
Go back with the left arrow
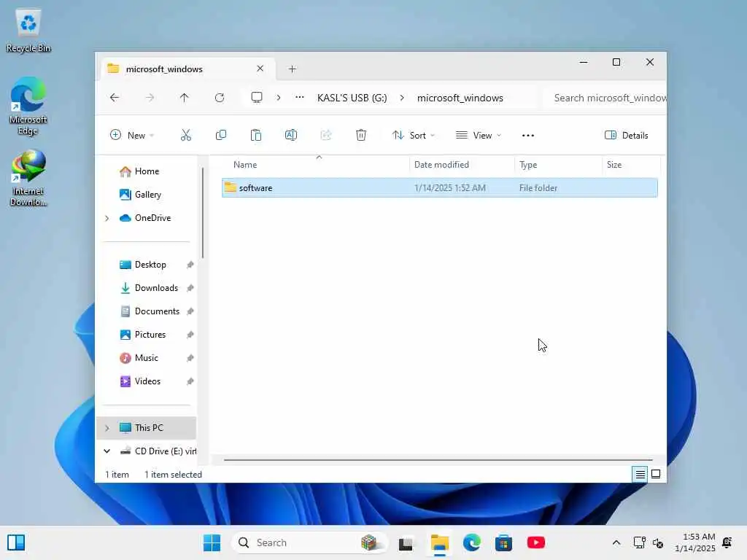[x=115, y=98]
